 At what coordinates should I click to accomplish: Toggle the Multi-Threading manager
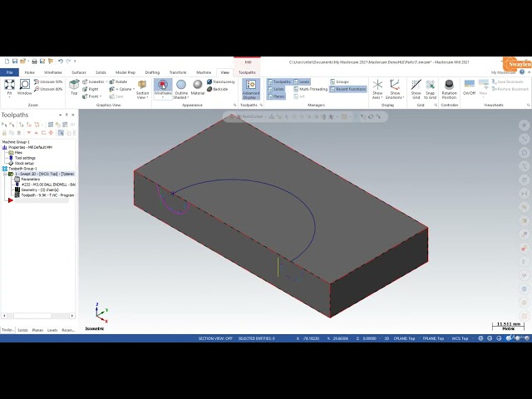pyautogui.click(x=310, y=89)
